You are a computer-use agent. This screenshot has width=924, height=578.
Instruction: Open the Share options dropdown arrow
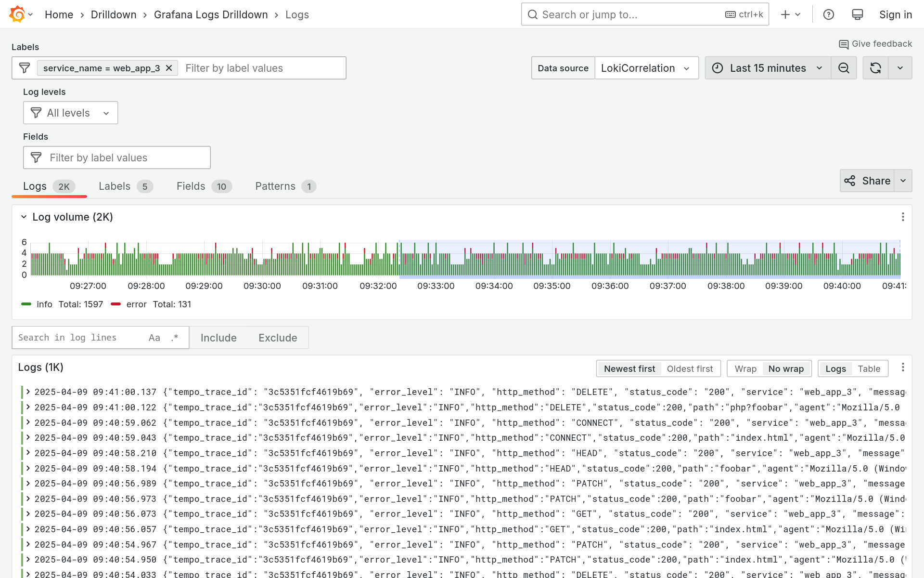coord(903,181)
